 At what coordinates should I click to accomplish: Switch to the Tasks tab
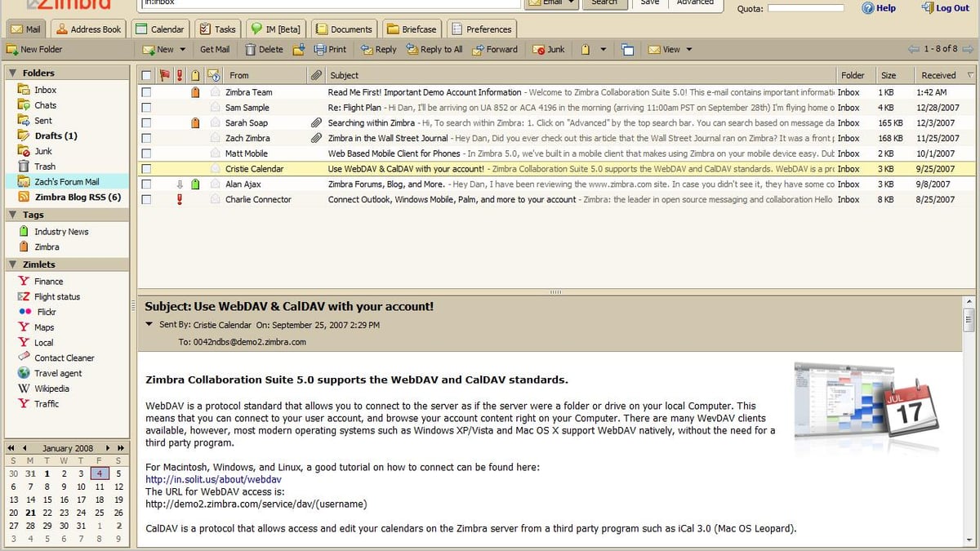[x=217, y=29]
